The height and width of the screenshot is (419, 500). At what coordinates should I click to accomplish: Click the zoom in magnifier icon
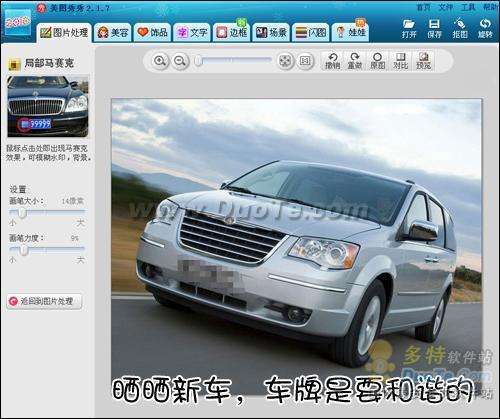[160, 61]
